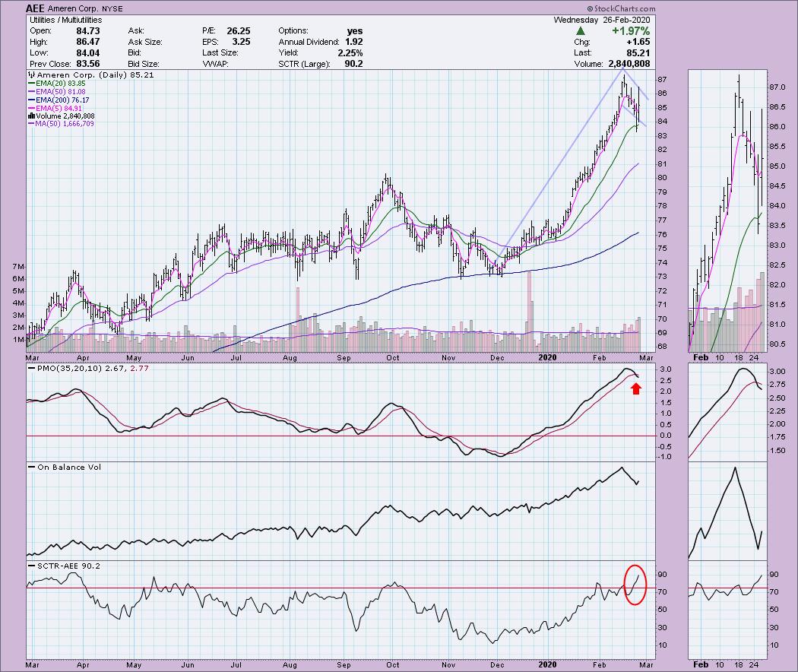This screenshot has height=672, width=798.
Task: Click the 'Bid Size:' field label
Action: click(144, 64)
